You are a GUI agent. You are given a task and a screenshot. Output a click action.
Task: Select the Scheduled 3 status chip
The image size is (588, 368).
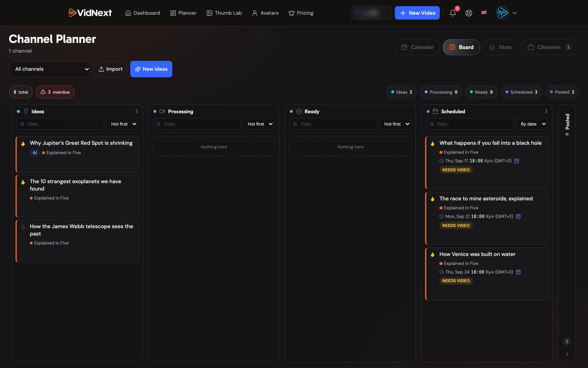click(521, 92)
